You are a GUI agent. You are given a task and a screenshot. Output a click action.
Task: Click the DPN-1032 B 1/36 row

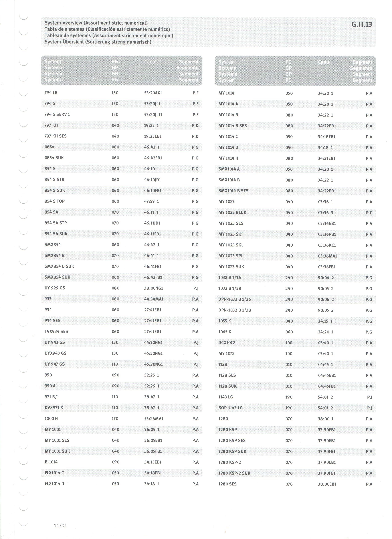(295, 299)
